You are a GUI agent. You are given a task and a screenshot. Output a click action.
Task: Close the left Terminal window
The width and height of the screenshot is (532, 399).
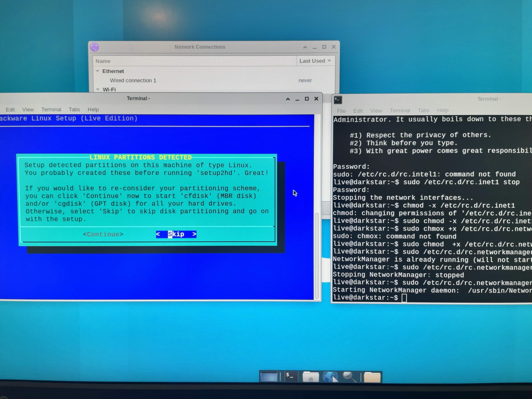pyautogui.click(x=316, y=99)
